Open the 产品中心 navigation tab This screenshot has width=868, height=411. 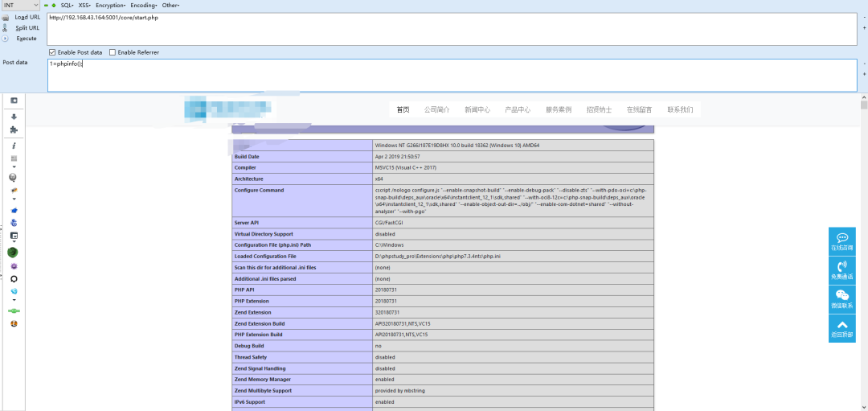coord(518,109)
